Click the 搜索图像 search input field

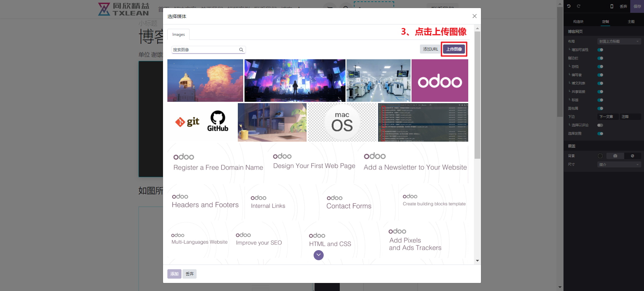coord(209,50)
